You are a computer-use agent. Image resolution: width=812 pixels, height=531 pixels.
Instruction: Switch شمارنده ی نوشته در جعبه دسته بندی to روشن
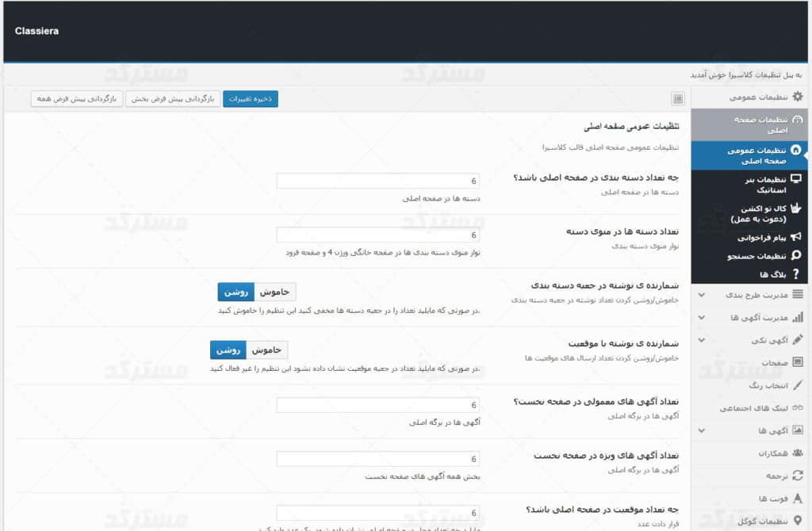tap(236, 292)
